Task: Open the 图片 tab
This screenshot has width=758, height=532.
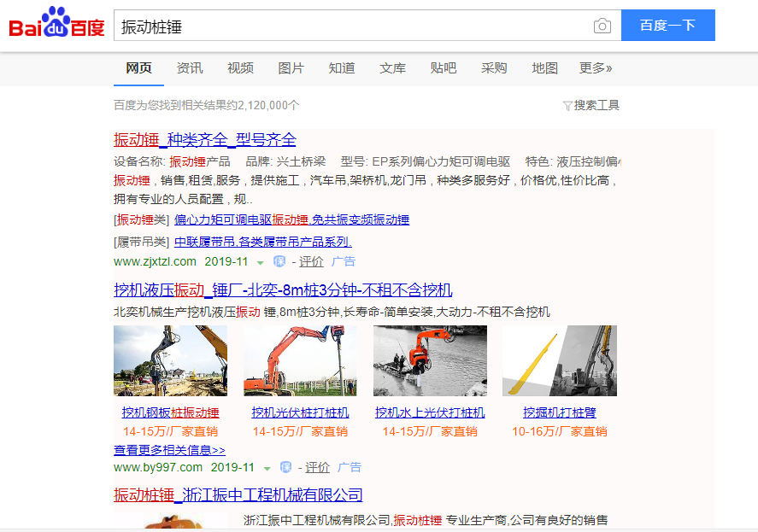Action: (291, 68)
